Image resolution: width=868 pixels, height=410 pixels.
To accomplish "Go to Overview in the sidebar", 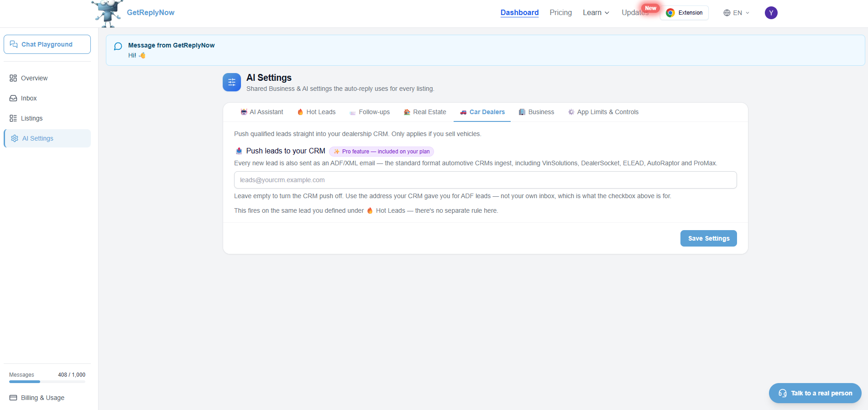I will [47, 78].
